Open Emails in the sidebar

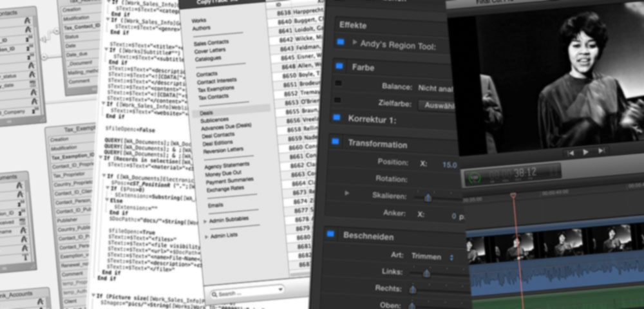click(x=216, y=205)
